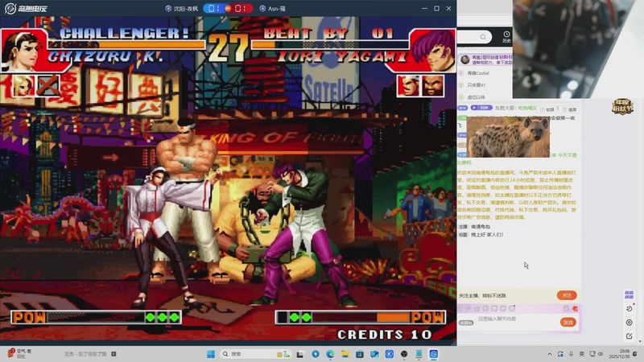Click the streamer webcam video thumbnail
This screenshot has width=644, height=362.
578,49
